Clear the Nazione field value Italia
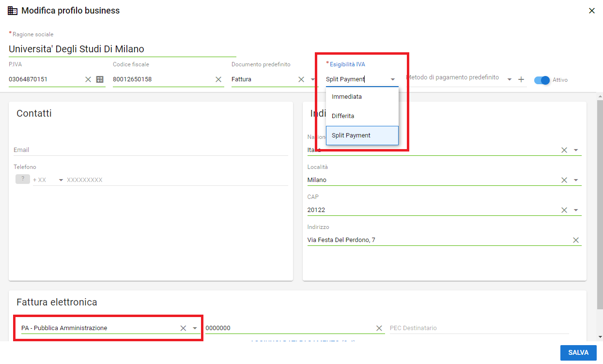Viewport: 603px width, 364px height. pos(564,150)
